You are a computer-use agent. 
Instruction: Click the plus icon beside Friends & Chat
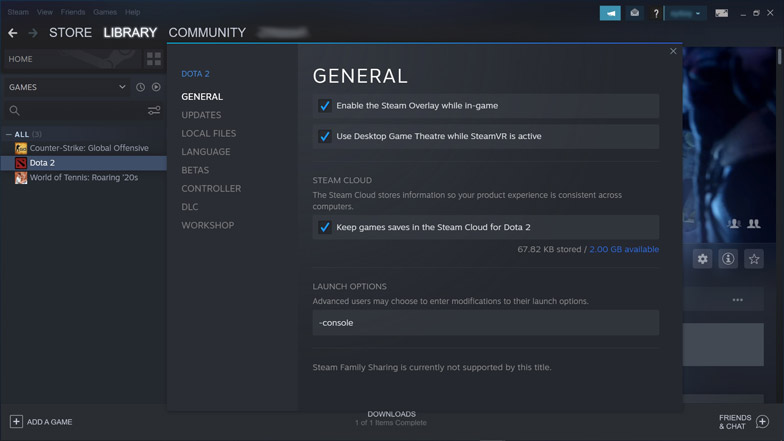pyautogui.click(x=762, y=422)
